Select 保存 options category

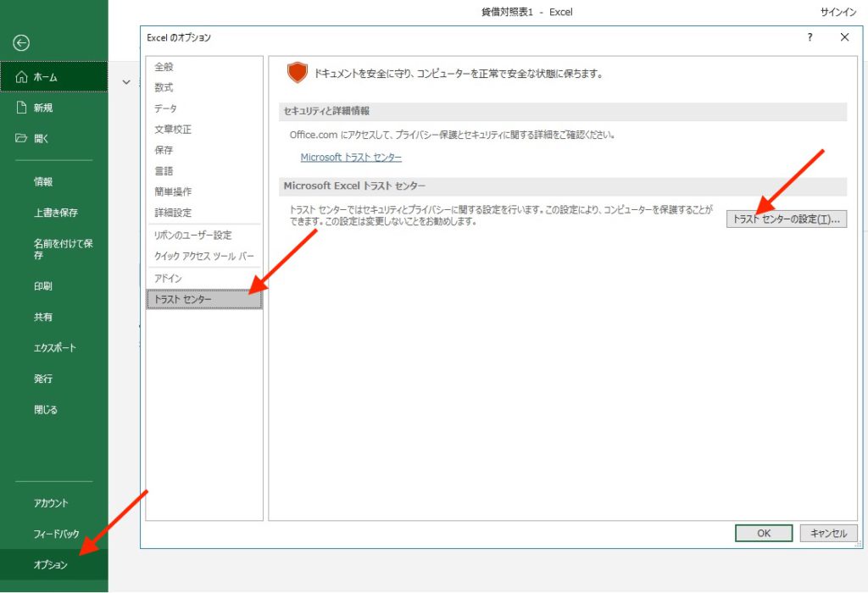pos(203,150)
